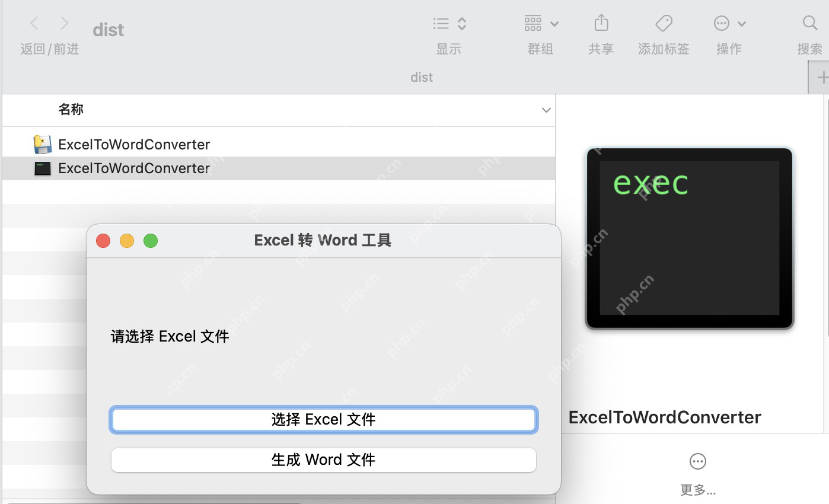Click the Add Tags icon
Screen dimensions: 829x504
tap(664, 24)
